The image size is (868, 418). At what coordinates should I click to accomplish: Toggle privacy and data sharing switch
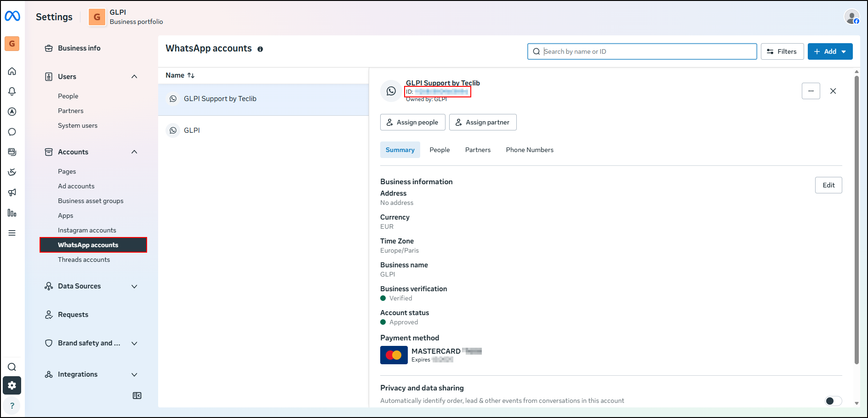pyautogui.click(x=833, y=401)
